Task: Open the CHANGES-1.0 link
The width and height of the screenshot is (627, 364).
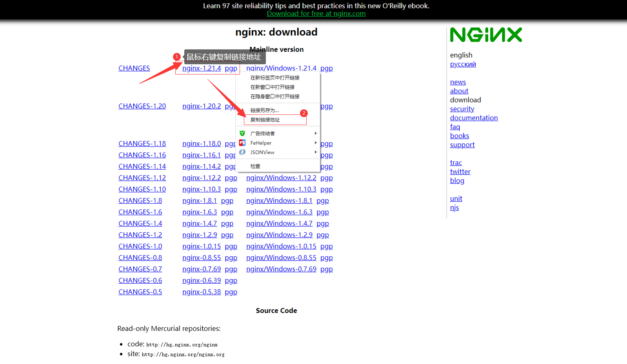Action: pyautogui.click(x=140, y=246)
